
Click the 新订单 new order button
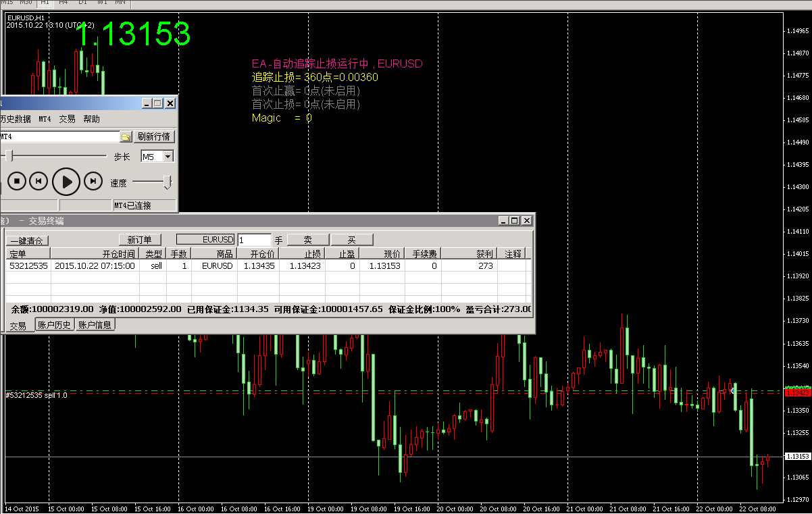pyautogui.click(x=140, y=240)
